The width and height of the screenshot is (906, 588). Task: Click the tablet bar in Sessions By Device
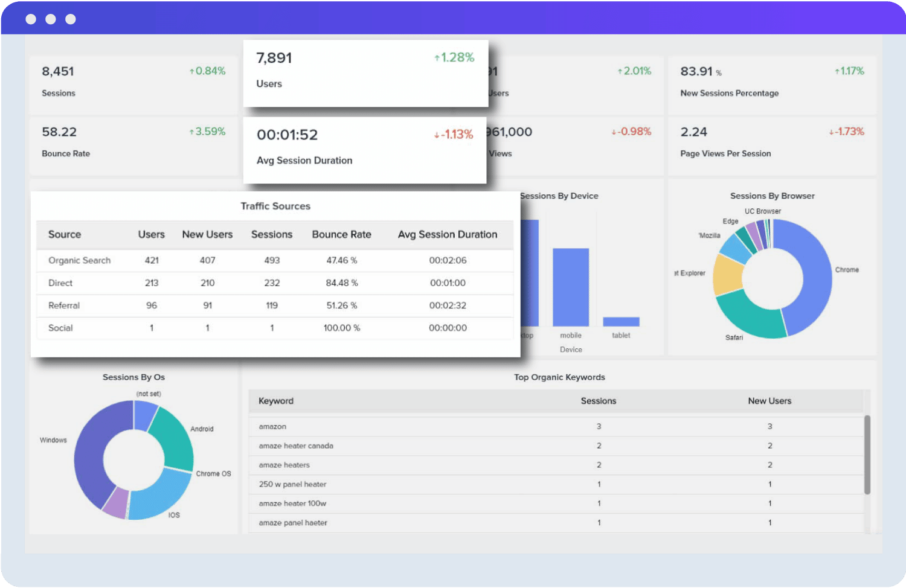[x=621, y=321]
